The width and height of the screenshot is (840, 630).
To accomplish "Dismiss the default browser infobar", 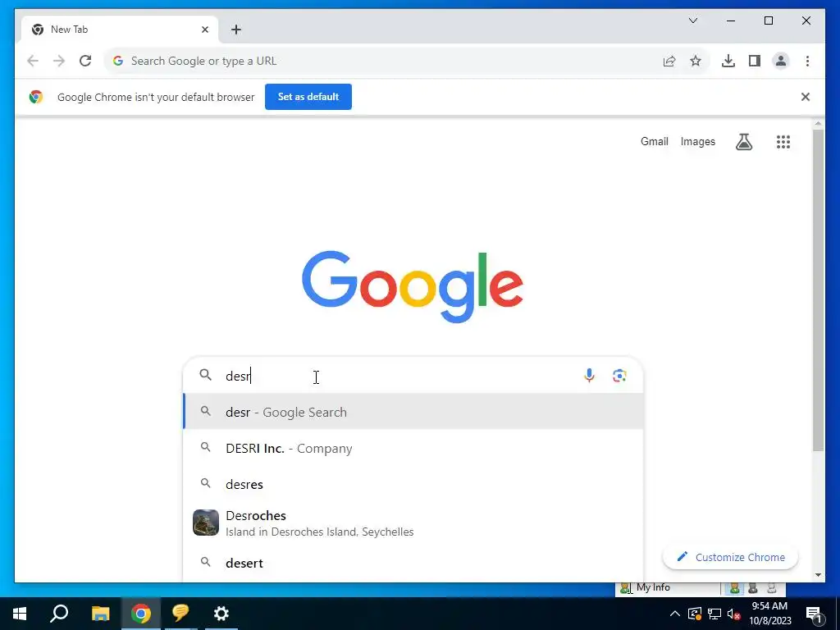I will [x=806, y=97].
